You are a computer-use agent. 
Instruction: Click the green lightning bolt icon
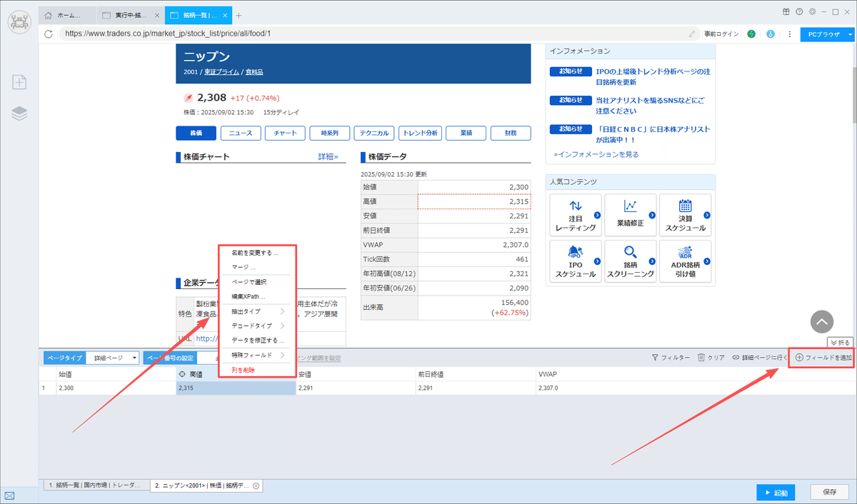coord(751,34)
